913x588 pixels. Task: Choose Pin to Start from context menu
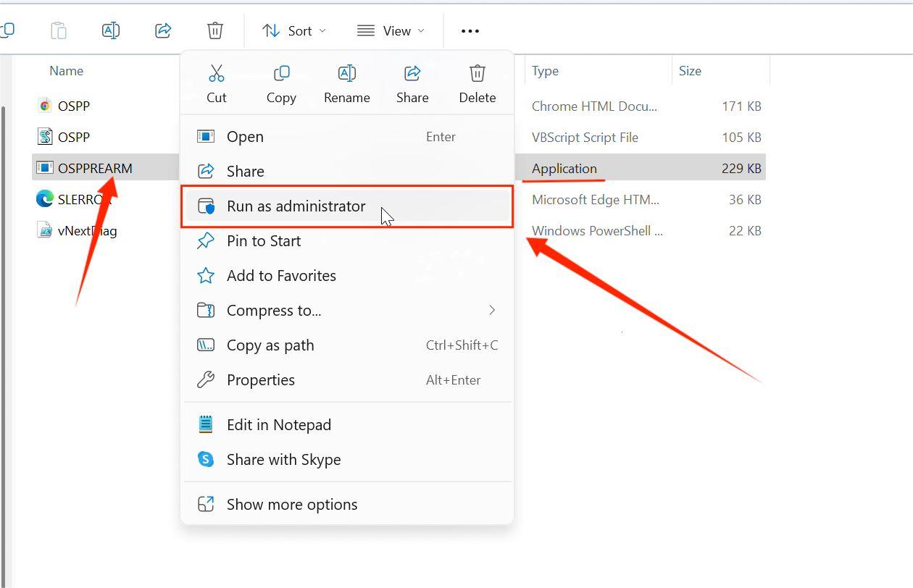pos(264,241)
